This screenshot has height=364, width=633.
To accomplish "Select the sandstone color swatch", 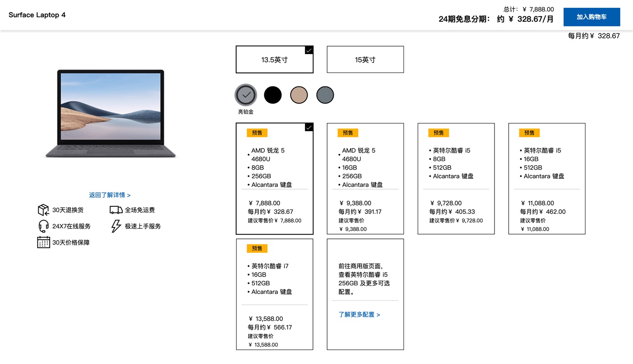I will (x=299, y=95).
